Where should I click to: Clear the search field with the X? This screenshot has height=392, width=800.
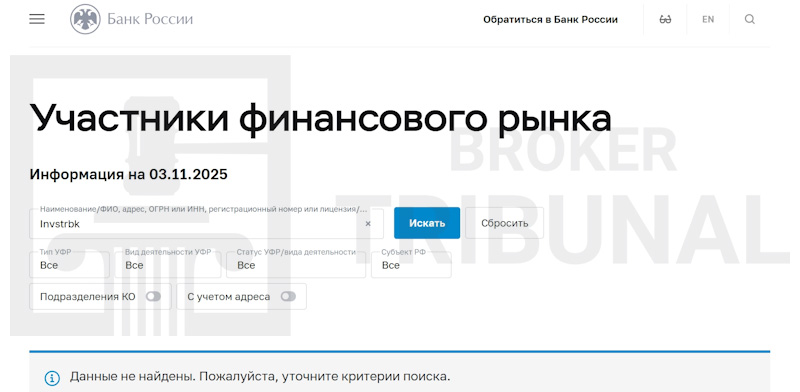click(368, 224)
